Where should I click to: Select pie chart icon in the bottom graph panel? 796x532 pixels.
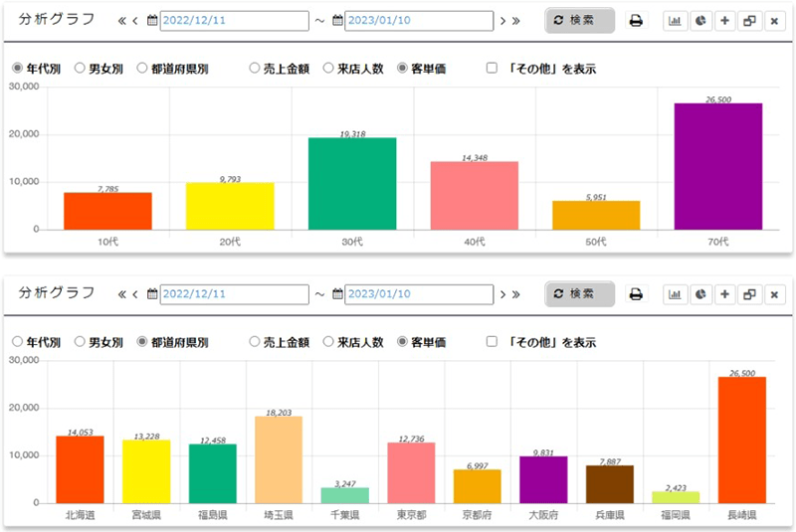point(700,295)
